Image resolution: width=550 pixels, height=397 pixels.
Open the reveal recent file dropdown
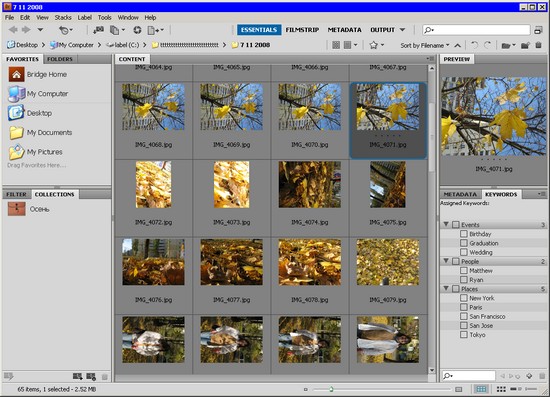point(65,30)
